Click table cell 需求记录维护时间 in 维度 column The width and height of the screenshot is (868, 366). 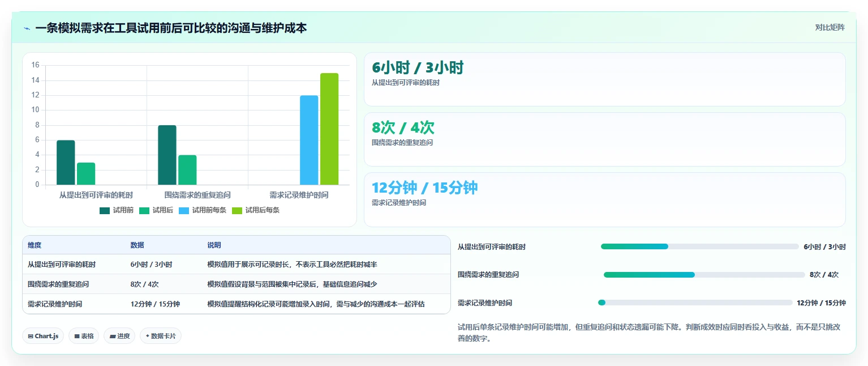pos(55,304)
